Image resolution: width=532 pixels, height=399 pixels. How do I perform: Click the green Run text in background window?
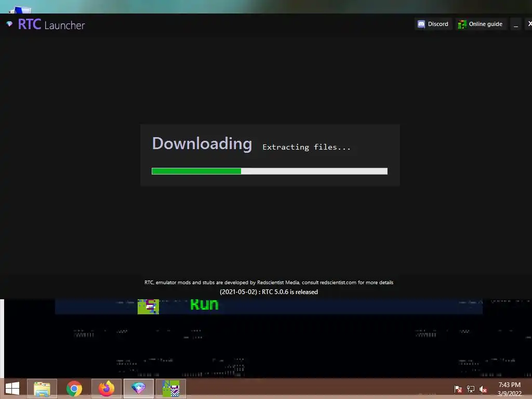pos(204,304)
